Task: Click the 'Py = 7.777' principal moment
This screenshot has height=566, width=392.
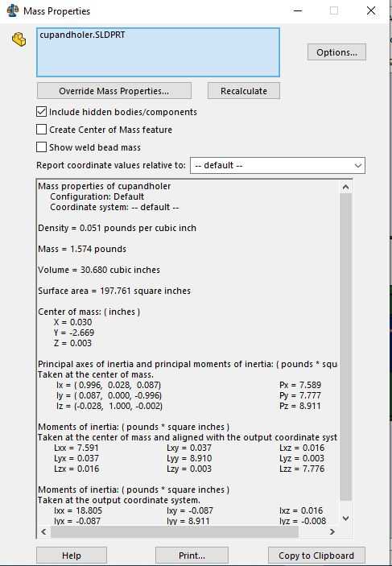Action: [x=300, y=395]
